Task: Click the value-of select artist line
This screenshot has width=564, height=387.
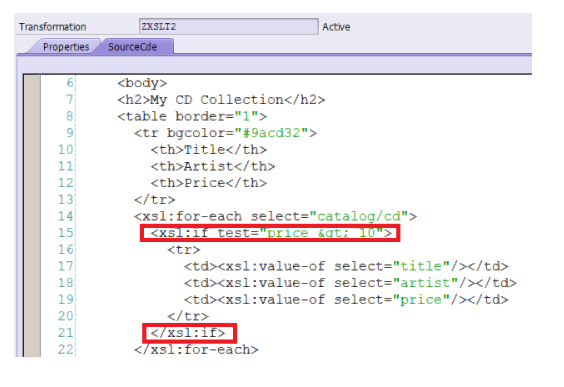Action: (351, 283)
